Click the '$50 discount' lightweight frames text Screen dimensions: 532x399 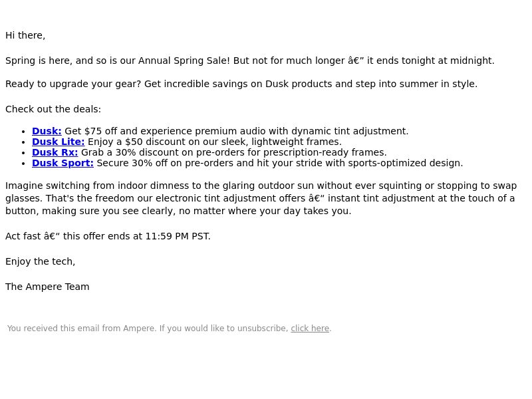click(x=214, y=142)
